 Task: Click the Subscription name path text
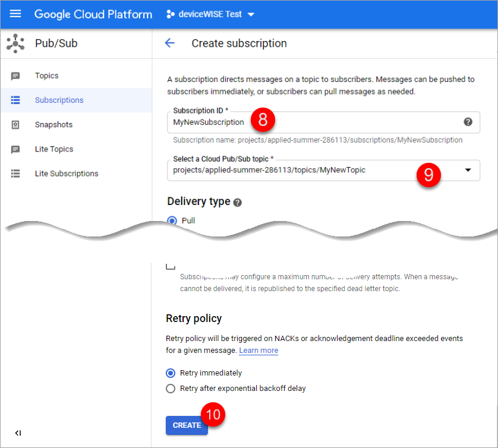tap(317, 140)
